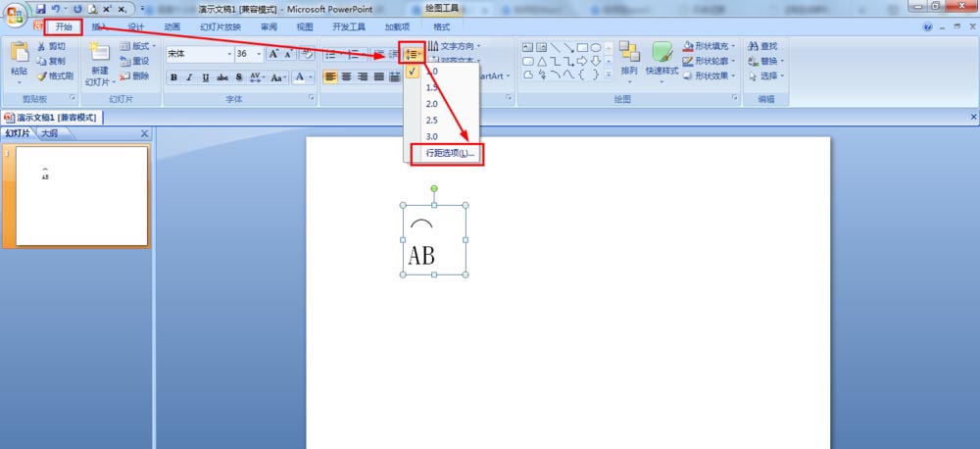
Task: Copy selection using 复制
Action: (51, 62)
